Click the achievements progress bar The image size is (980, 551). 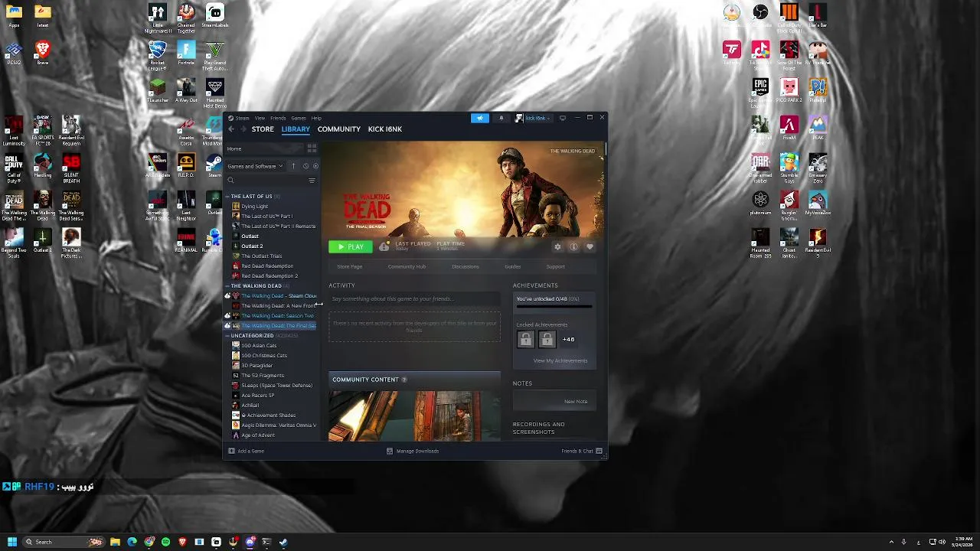[554, 306]
